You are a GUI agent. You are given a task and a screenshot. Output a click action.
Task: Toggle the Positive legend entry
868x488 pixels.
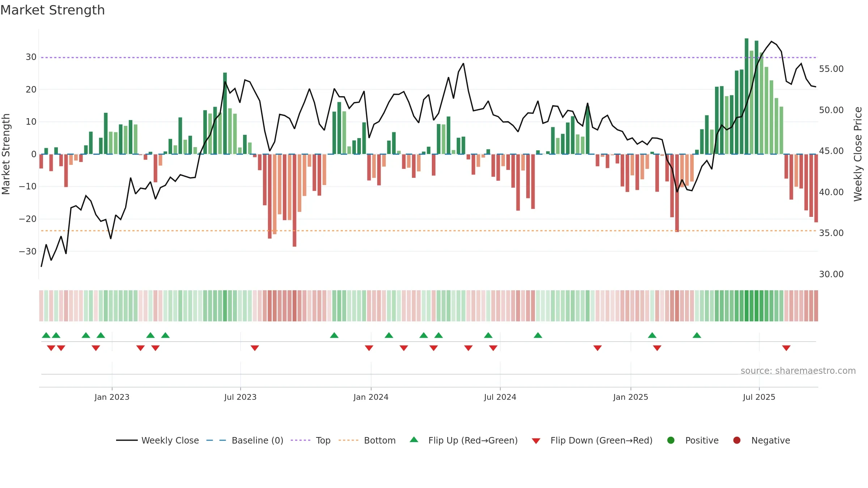(x=693, y=440)
